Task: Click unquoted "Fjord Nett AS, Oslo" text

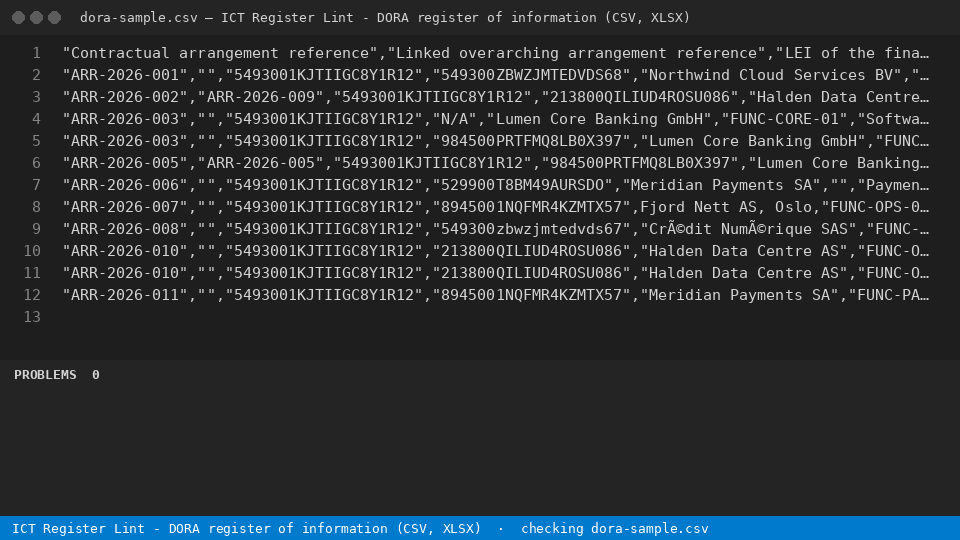Action: click(x=726, y=208)
